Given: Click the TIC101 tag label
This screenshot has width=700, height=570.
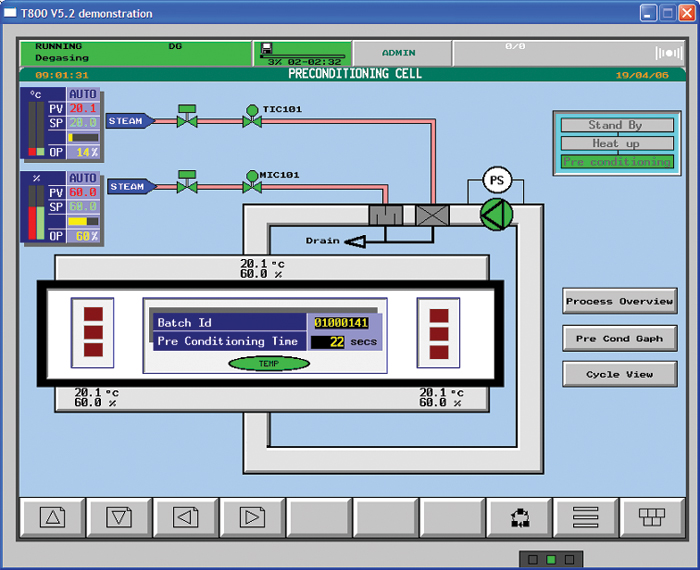Looking at the screenshot, I should [282, 109].
